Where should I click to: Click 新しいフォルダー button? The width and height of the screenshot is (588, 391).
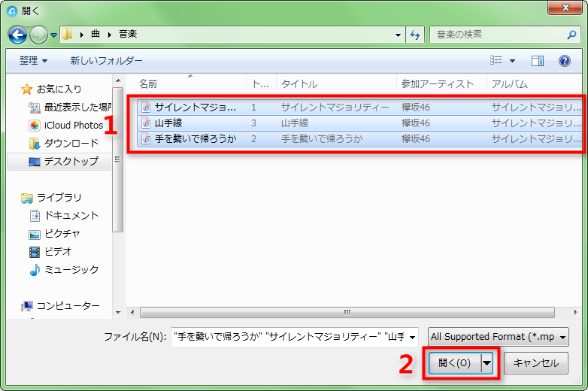(107, 60)
